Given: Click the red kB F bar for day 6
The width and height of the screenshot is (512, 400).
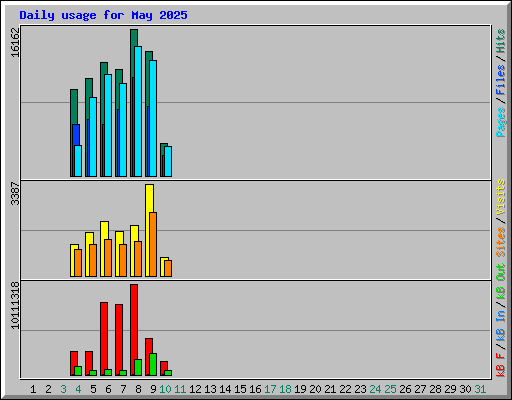Looking at the screenshot, I should (104, 336).
